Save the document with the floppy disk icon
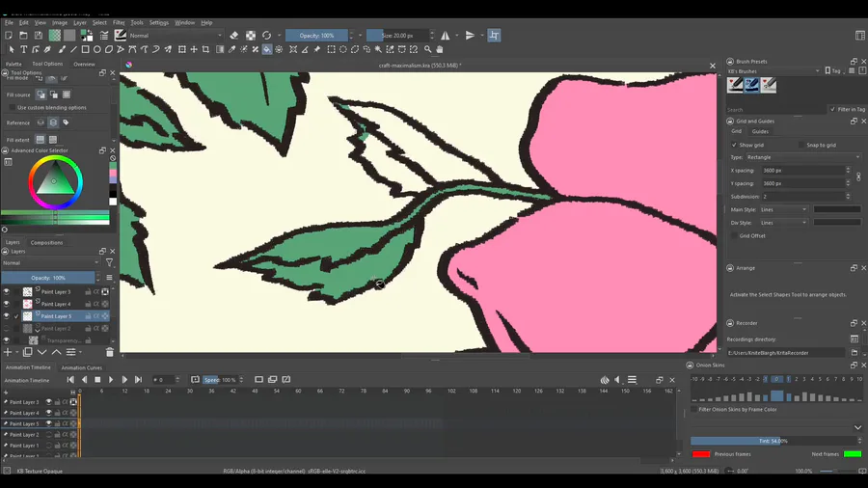The image size is (868, 488). point(39,36)
